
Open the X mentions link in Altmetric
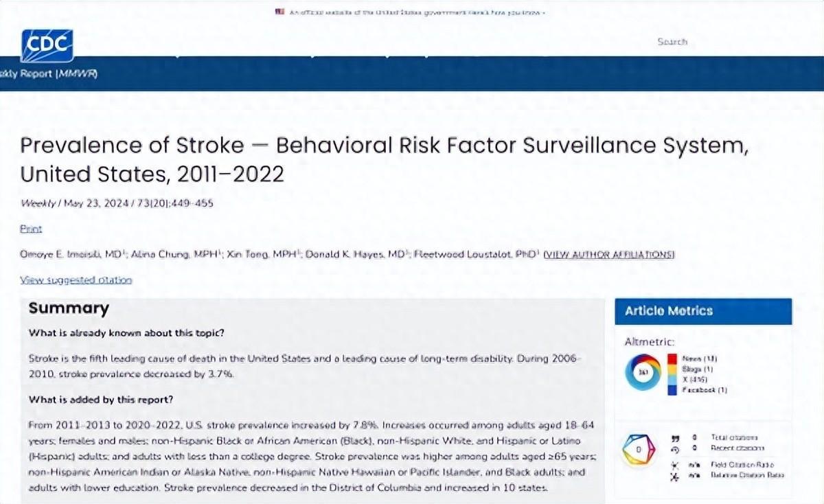[695, 379]
